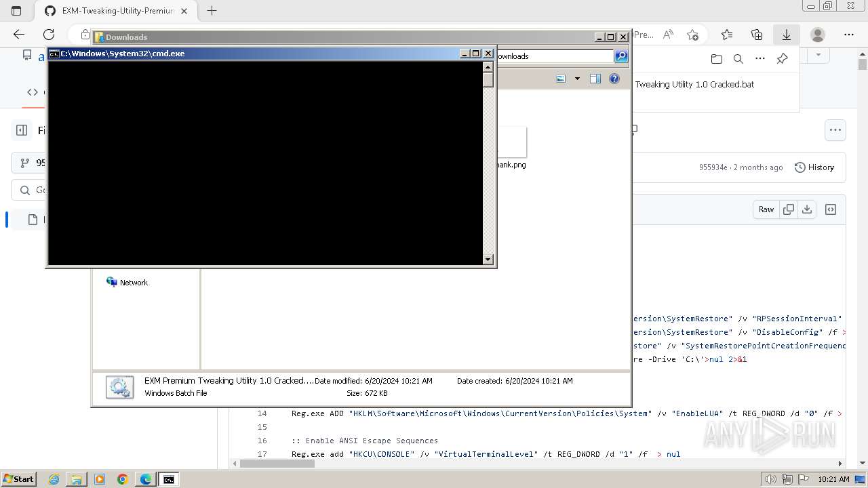This screenshot has width=868, height=488.
Task: Open Edge tab actions menu icon
Action: pyautogui.click(x=16, y=11)
